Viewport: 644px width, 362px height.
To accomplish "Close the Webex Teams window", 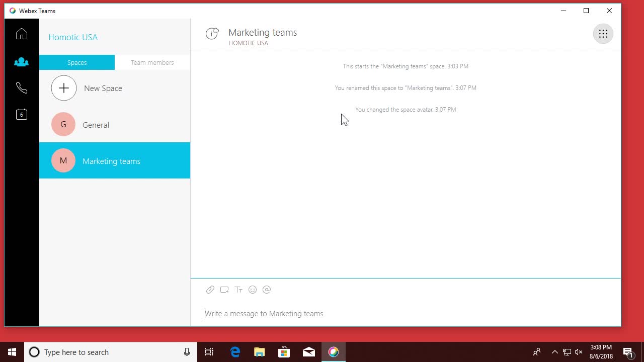I will [609, 11].
